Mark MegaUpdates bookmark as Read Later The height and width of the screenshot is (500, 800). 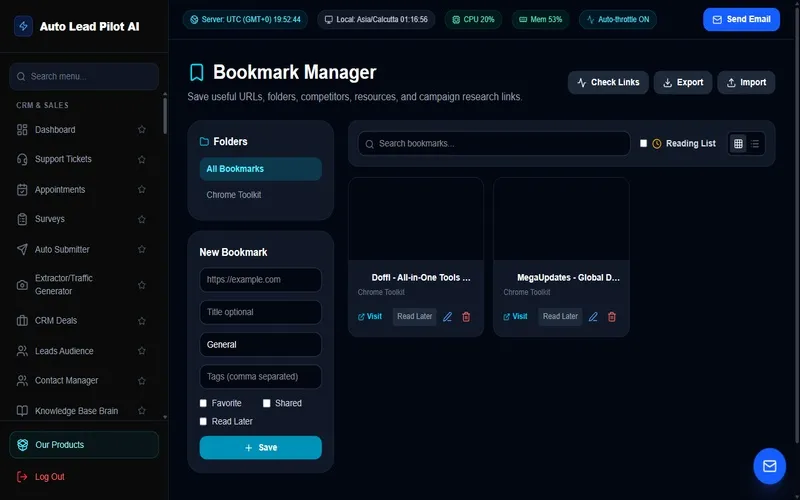[x=560, y=316]
